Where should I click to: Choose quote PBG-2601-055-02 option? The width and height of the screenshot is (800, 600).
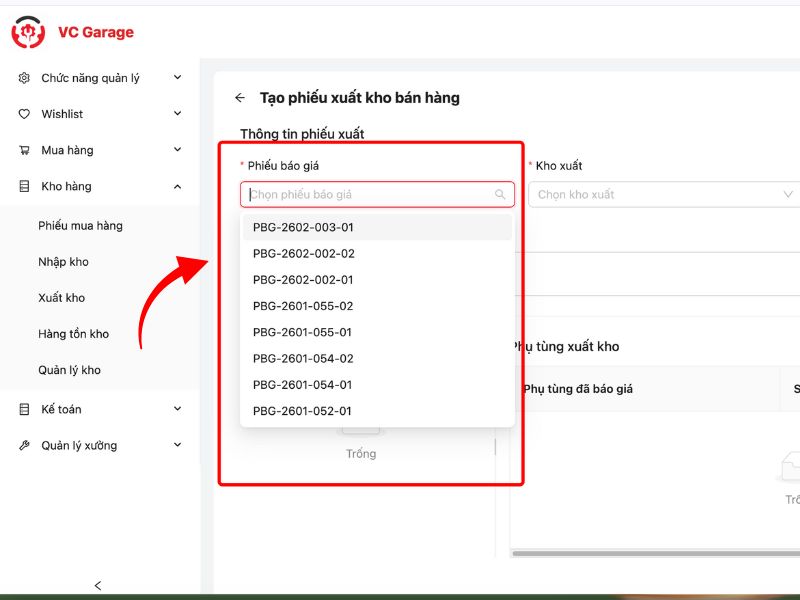[303, 306]
